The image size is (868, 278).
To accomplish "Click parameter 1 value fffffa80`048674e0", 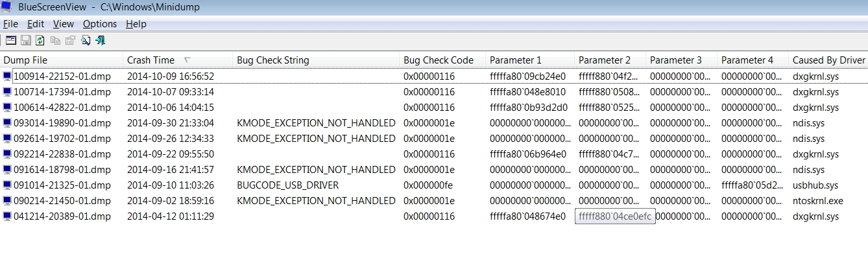I will coord(527,216).
